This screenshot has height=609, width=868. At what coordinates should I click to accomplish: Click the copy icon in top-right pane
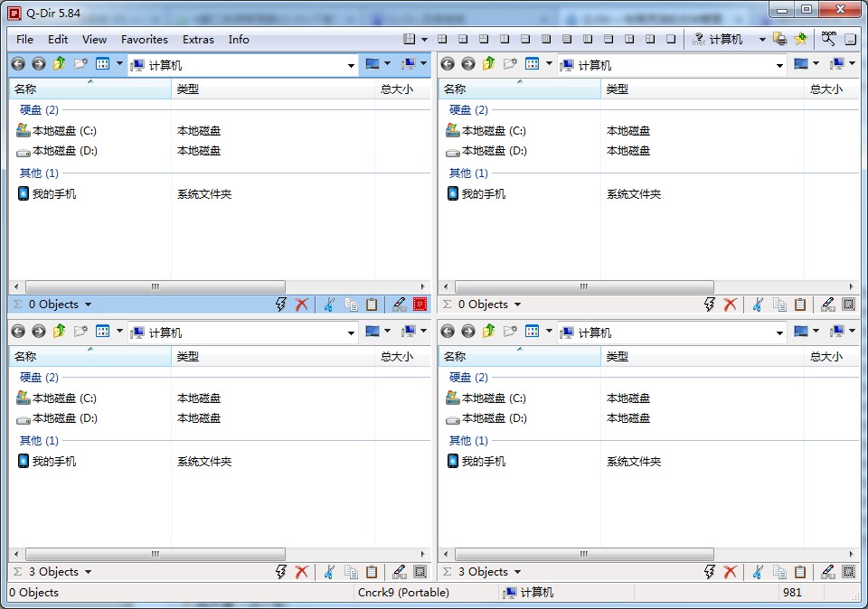[780, 304]
